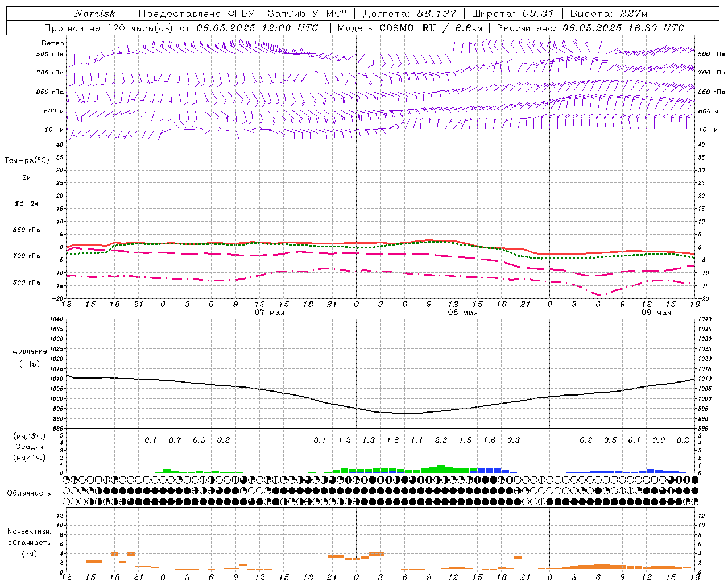This screenshot has height=582, width=728.
Task: Click the "Широта: 69.31" latitude value
Action: (513, 14)
